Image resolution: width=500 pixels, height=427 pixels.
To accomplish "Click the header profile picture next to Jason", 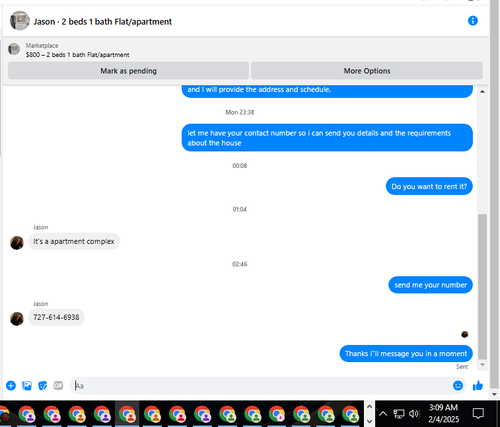I will 20,21.
